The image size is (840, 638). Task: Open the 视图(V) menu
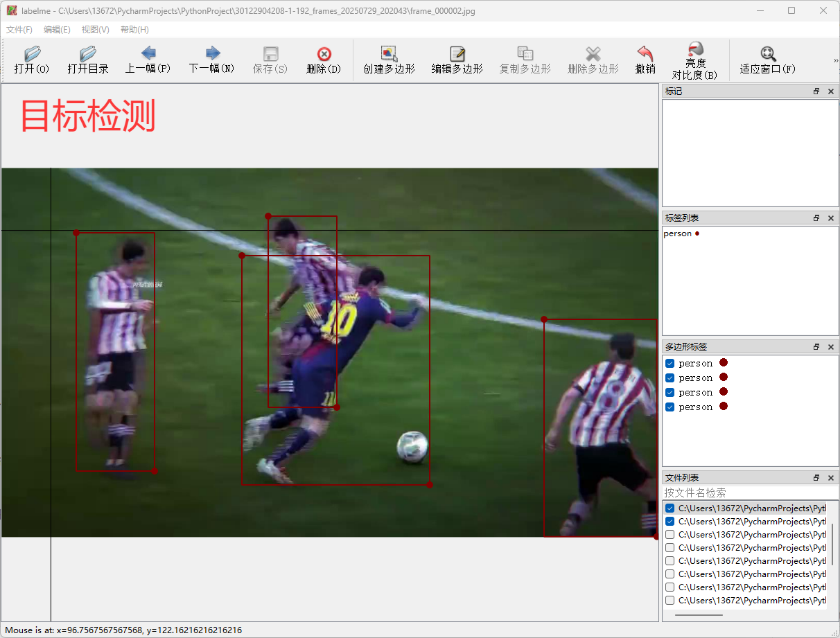click(95, 30)
